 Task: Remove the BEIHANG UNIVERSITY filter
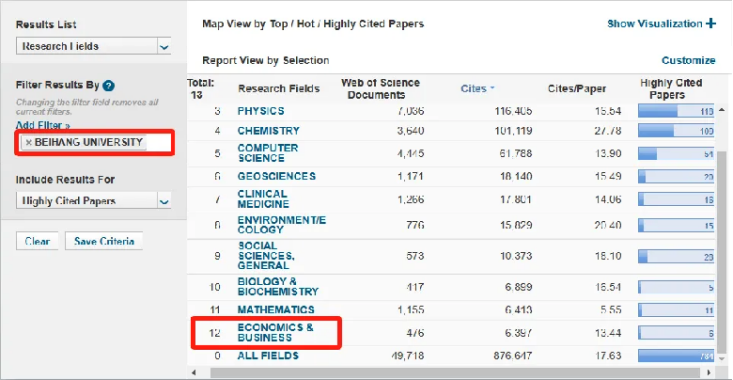(29, 143)
